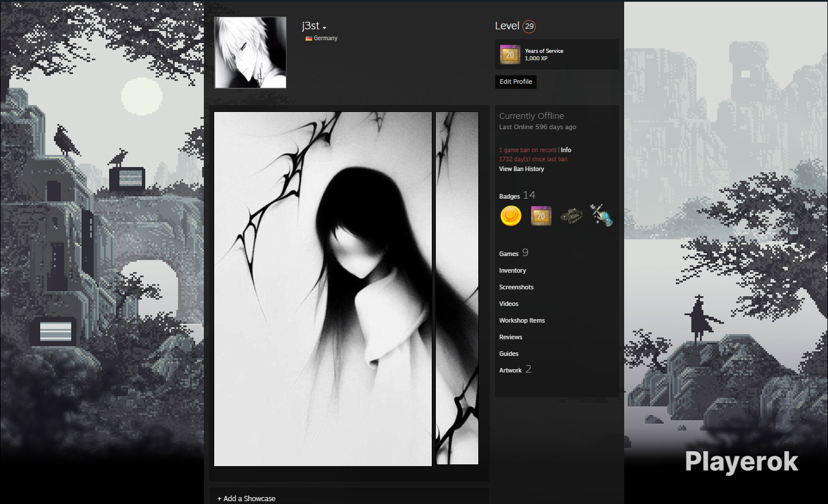
Task: Click Add a Showcase
Action: (x=246, y=498)
